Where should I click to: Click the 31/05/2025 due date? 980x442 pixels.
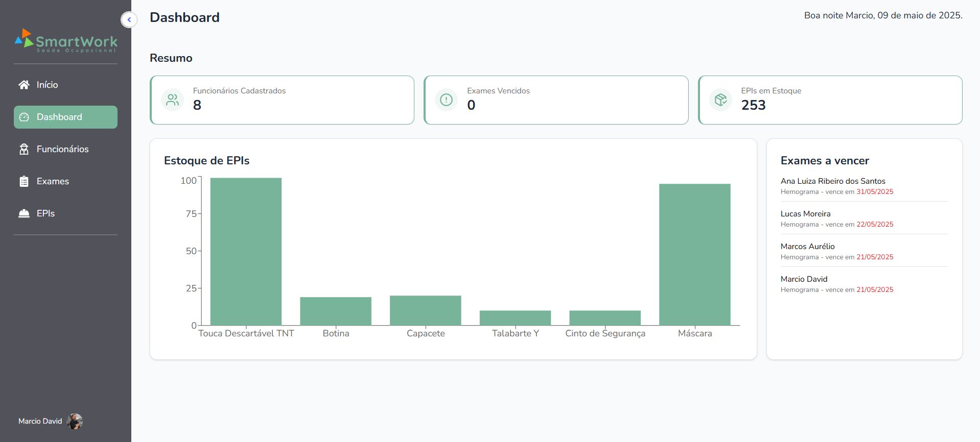(875, 192)
